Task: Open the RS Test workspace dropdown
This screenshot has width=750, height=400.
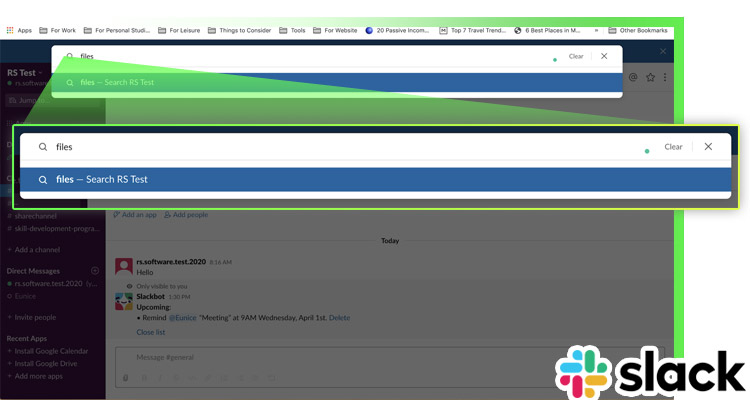Action: click(24, 73)
